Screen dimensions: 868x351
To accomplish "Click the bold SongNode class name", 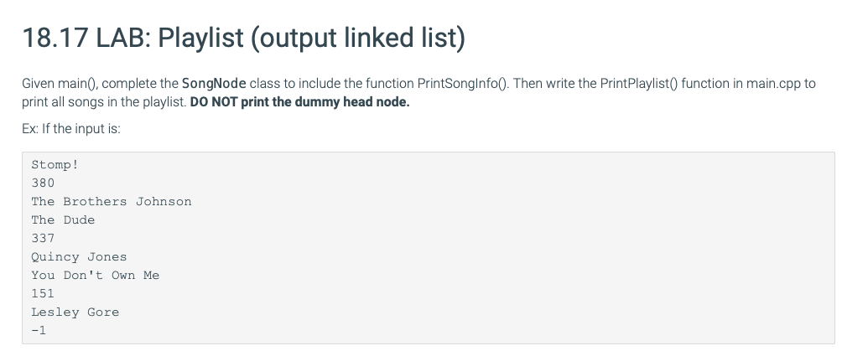I will click(214, 84).
